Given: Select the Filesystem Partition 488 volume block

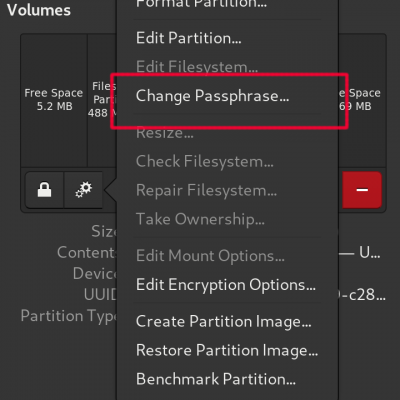Looking at the screenshot, I should (x=102, y=100).
